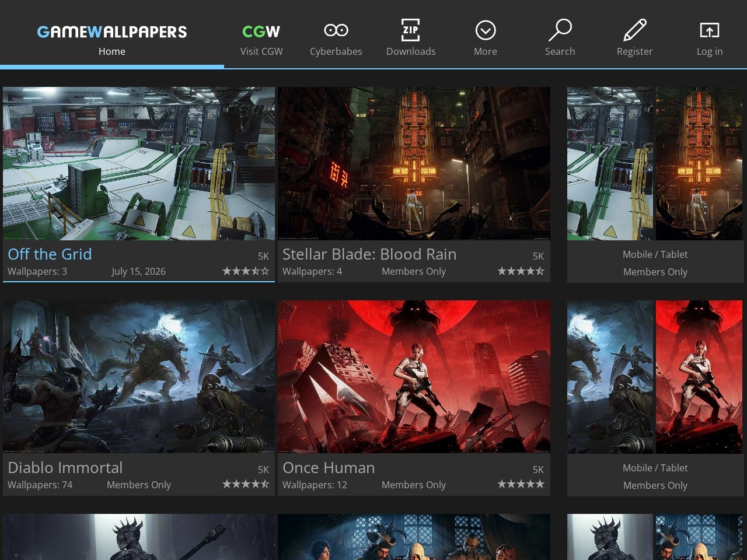This screenshot has height=560, width=747.
Task: Click the Once Human title link
Action: point(329,468)
